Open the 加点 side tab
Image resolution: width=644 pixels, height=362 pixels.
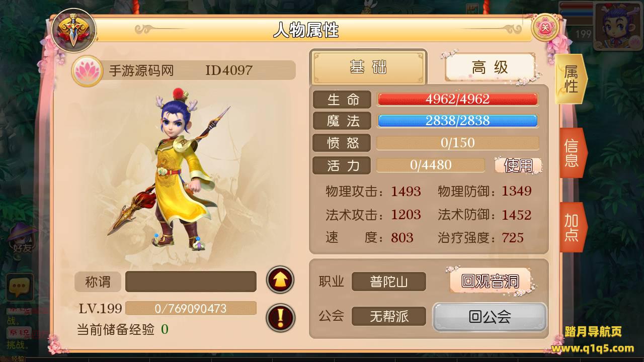coord(573,227)
